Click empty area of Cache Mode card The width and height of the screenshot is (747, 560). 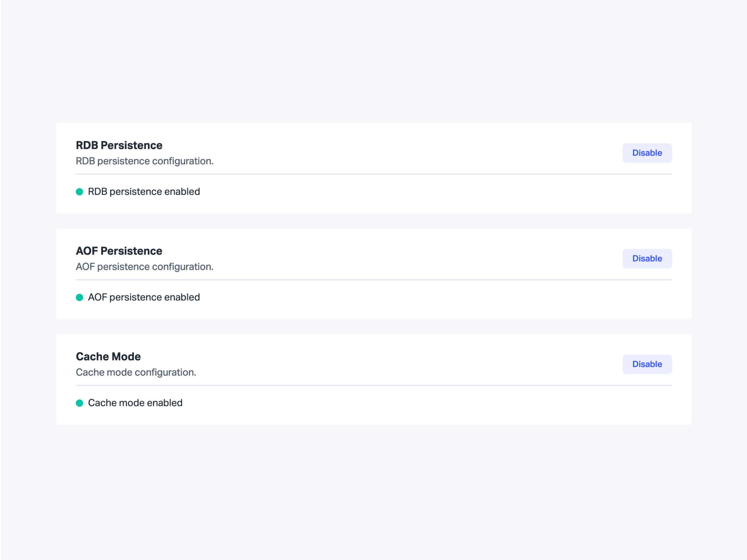[x=405, y=405]
